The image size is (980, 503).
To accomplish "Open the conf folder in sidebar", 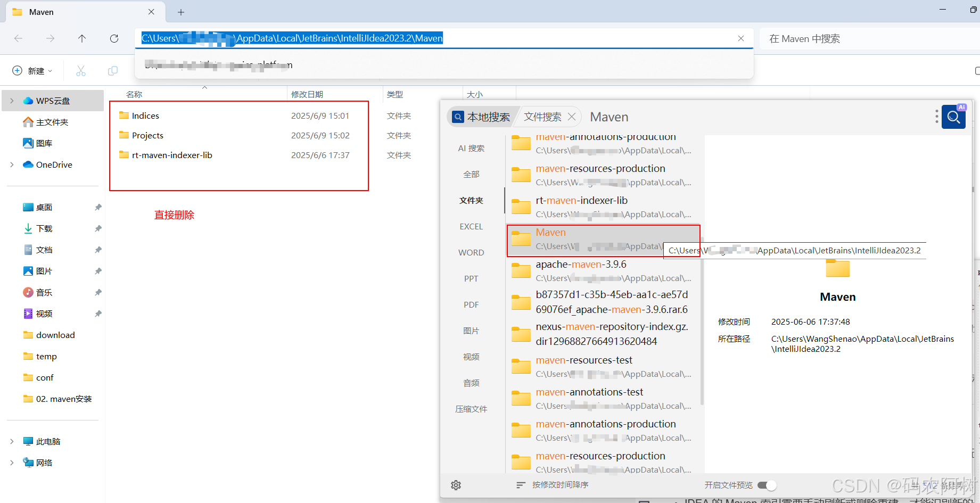I will (45, 377).
